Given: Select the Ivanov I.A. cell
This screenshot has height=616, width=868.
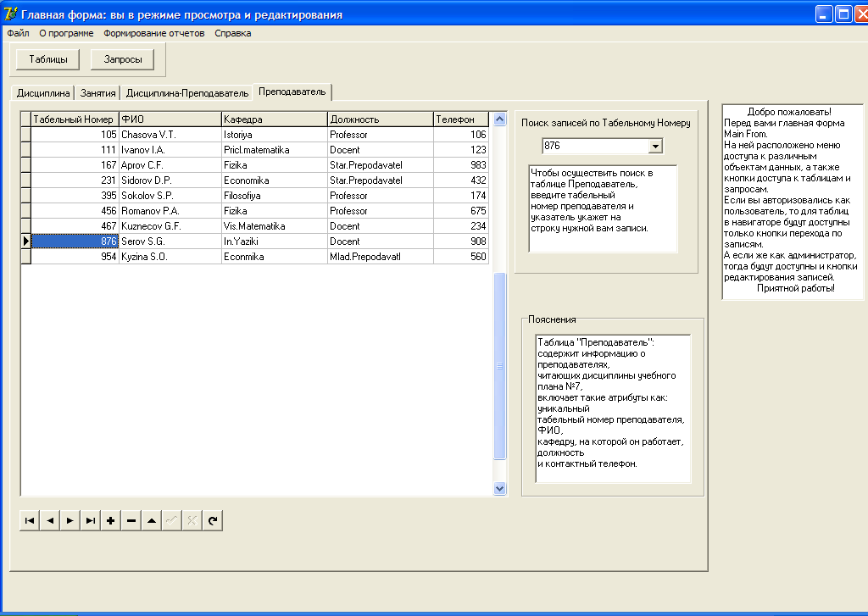Looking at the screenshot, I should 170,150.
